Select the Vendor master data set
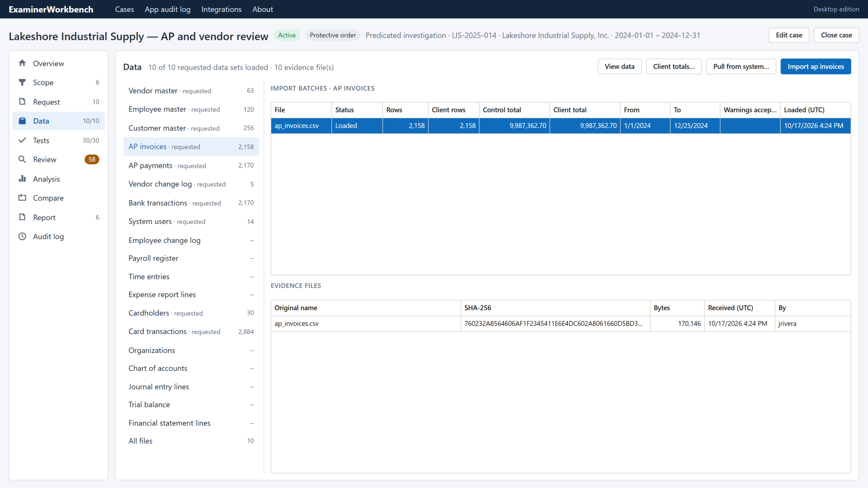Image resolution: width=868 pixels, height=488 pixels. [191, 91]
